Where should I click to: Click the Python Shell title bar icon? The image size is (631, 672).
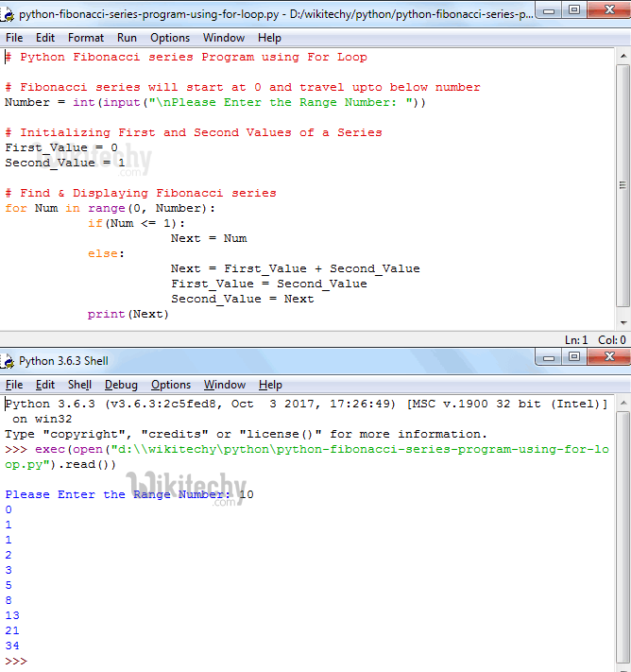9,360
